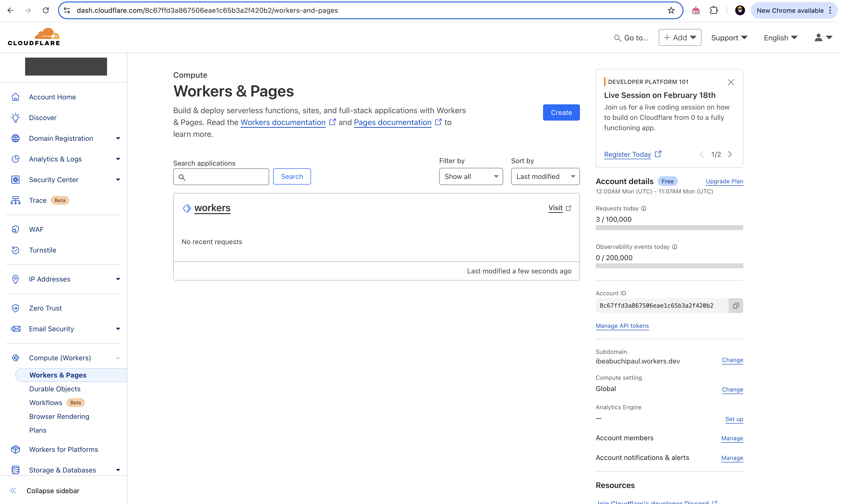Open the Workers documentation link
This screenshot has height=504, width=841.
coord(283,122)
